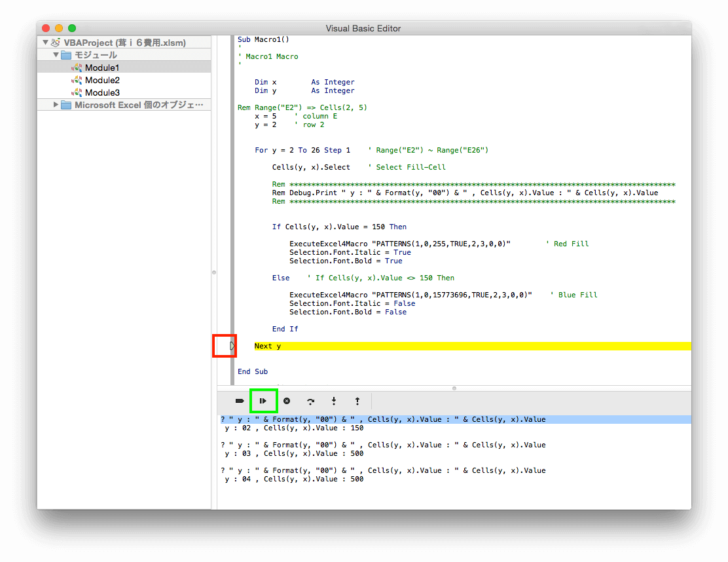Click "Selection.Font.Italic = True" line
The width and height of the screenshot is (728, 562).
350,252
